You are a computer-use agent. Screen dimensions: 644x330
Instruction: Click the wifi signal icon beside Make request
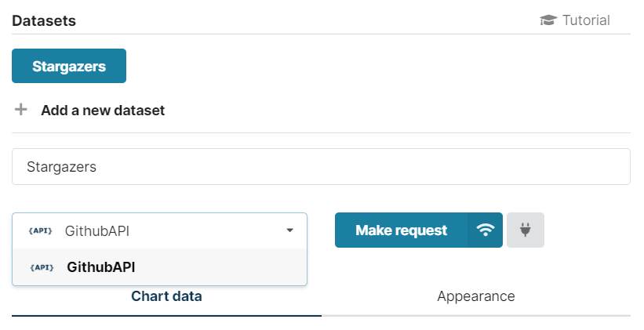point(486,230)
